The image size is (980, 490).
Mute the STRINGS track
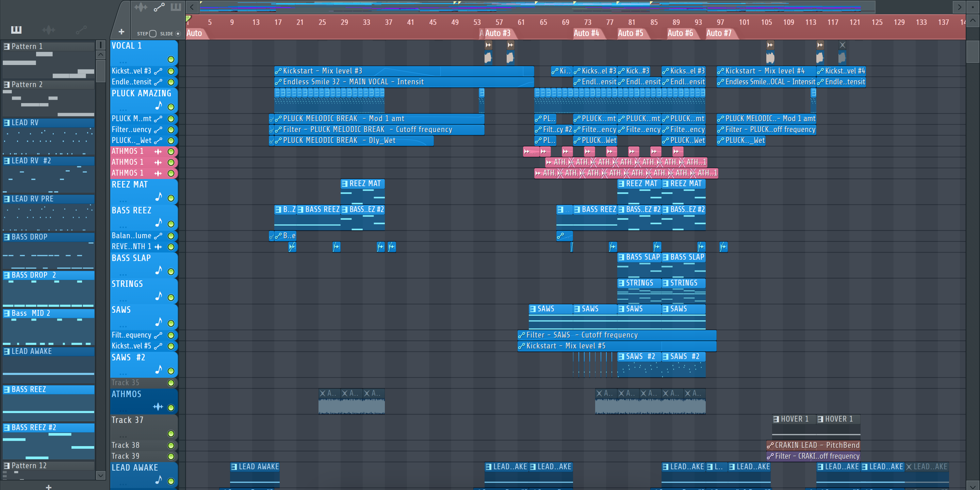click(x=171, y=297)
